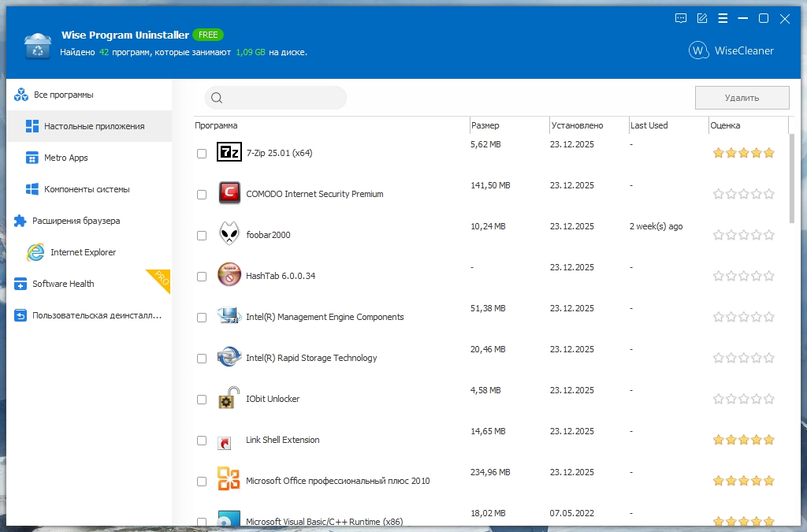The height and width of the screenshot is (532, 807).
Task: Open the hamburger menu in title bar
Action: [x=723, y=18]
